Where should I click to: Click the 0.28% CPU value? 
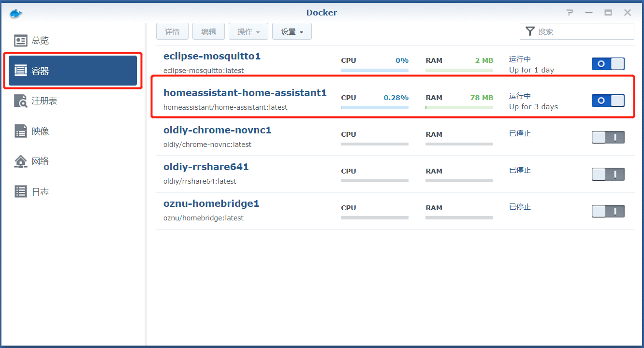coord(396,98)
